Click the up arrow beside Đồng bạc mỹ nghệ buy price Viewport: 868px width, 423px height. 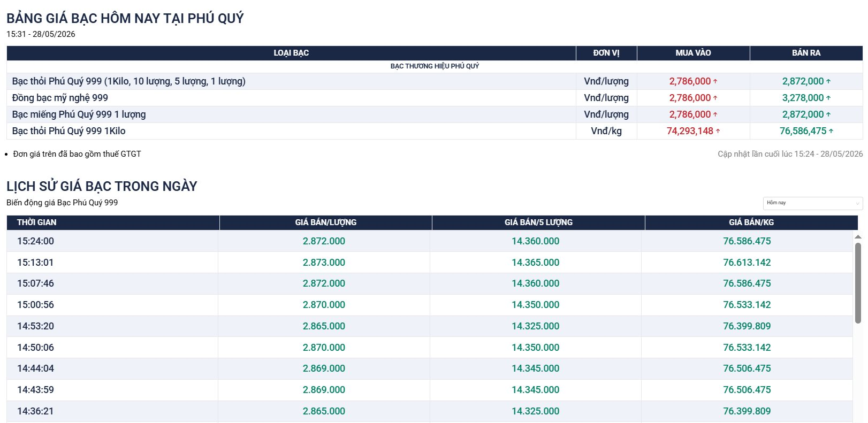(715, 98)
